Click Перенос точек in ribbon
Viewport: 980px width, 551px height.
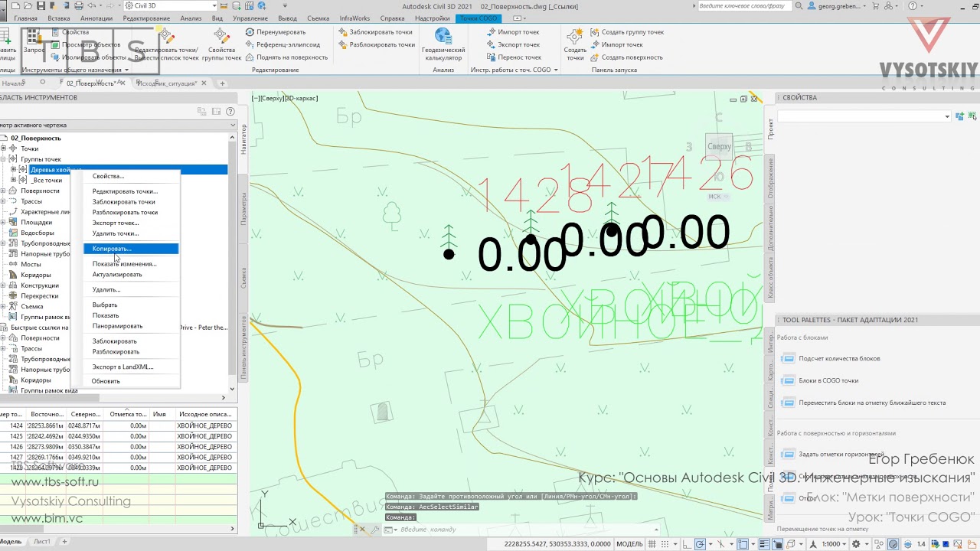[x=514, y=57]
